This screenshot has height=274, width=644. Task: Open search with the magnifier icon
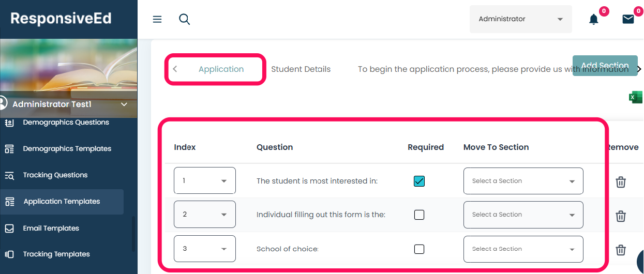184,19
